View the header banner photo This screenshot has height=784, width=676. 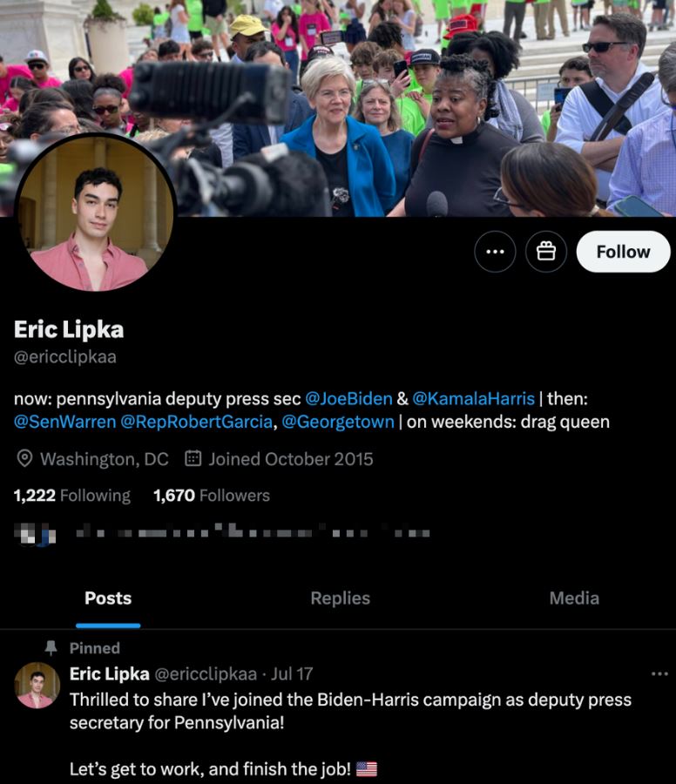tap(338, 108)
